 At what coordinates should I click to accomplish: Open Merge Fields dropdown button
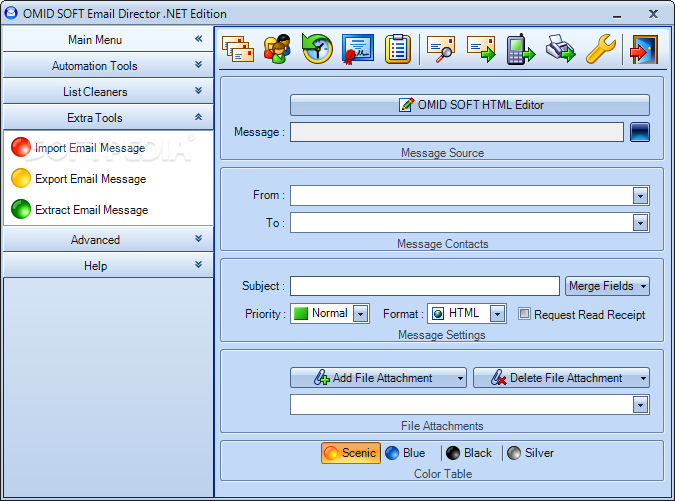coord(607,286)
